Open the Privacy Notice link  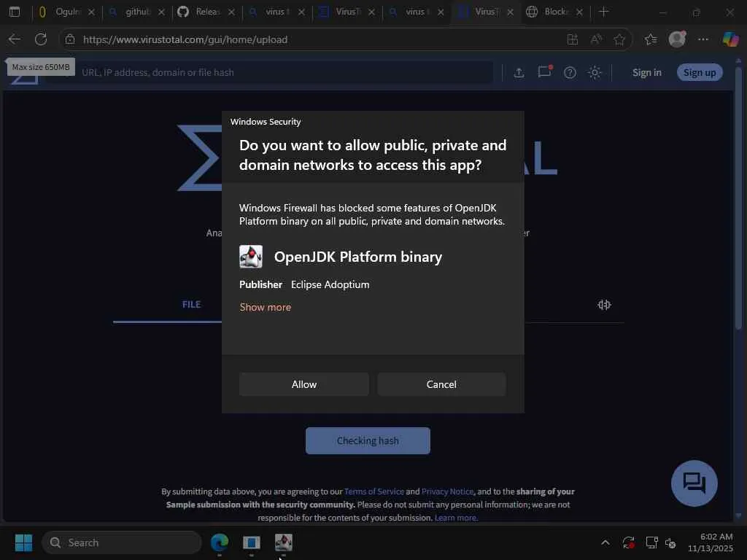447,491
